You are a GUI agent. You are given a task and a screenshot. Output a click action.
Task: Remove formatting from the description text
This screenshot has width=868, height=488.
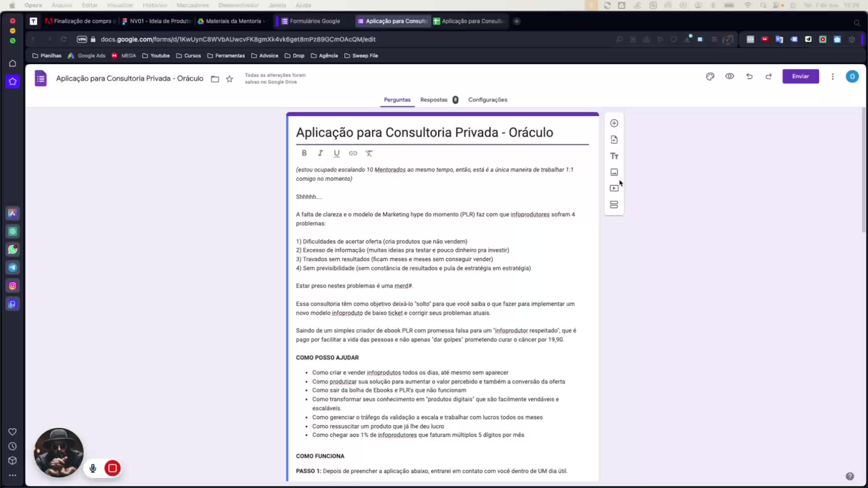point(369,153)
